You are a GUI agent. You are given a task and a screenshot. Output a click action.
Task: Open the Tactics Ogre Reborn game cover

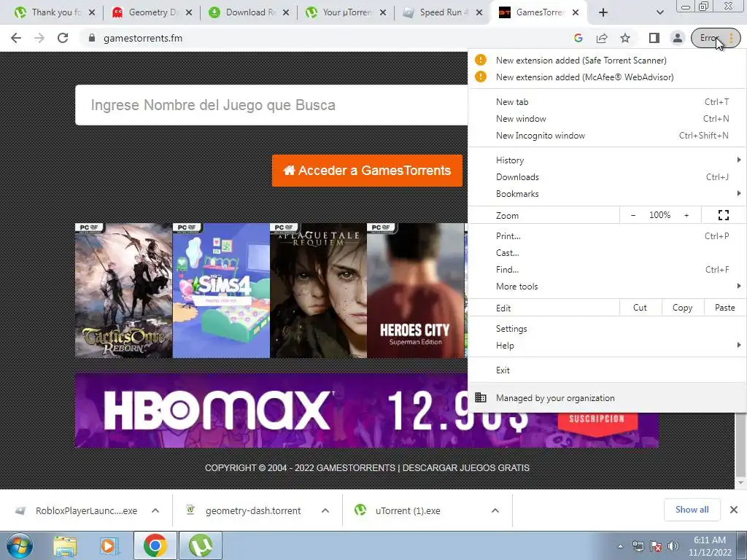point(124,290)
